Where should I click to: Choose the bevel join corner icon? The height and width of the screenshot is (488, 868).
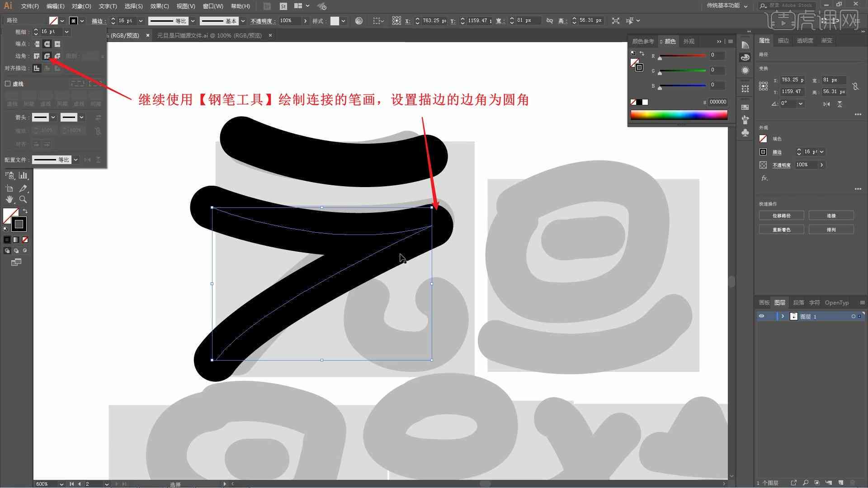tap(57, 56)
